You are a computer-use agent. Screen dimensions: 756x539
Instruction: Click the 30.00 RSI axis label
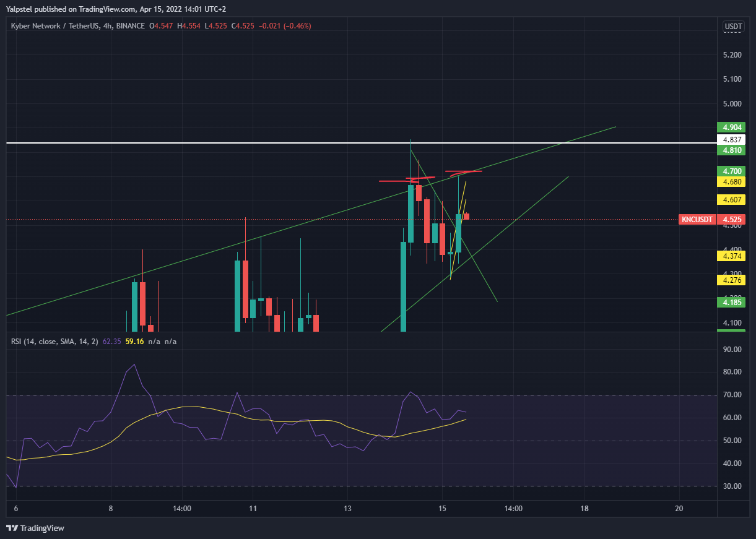[x=732, y=486]
